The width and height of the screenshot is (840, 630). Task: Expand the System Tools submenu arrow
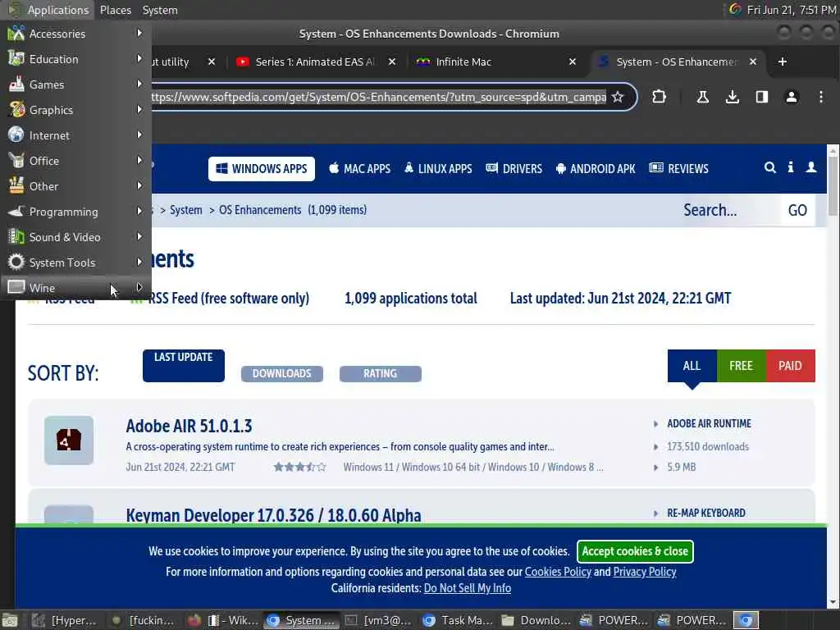(139, 262)
